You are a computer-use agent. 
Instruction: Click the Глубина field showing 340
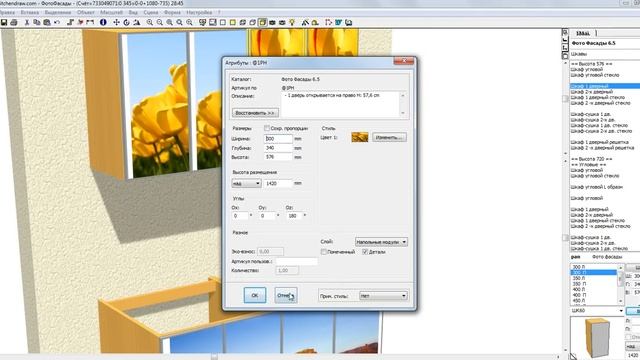pyautogui.click(x=278, y=148)
